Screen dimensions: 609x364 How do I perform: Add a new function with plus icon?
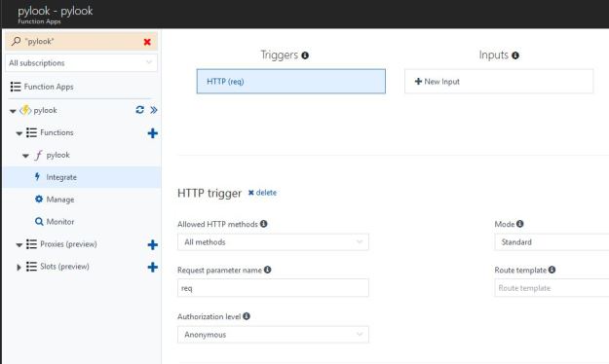click(153, 133)
